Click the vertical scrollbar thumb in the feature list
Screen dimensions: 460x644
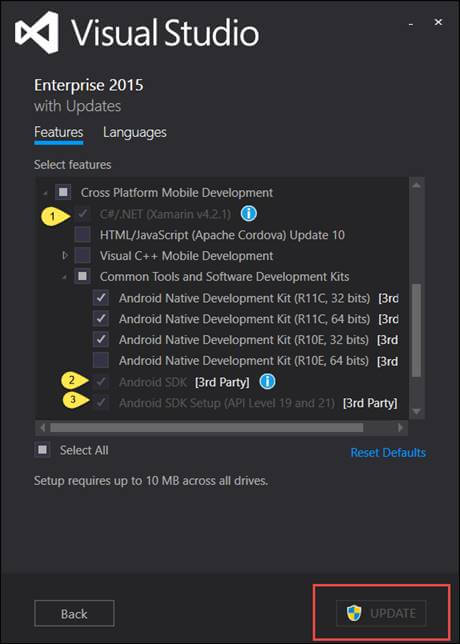[416, 330]
